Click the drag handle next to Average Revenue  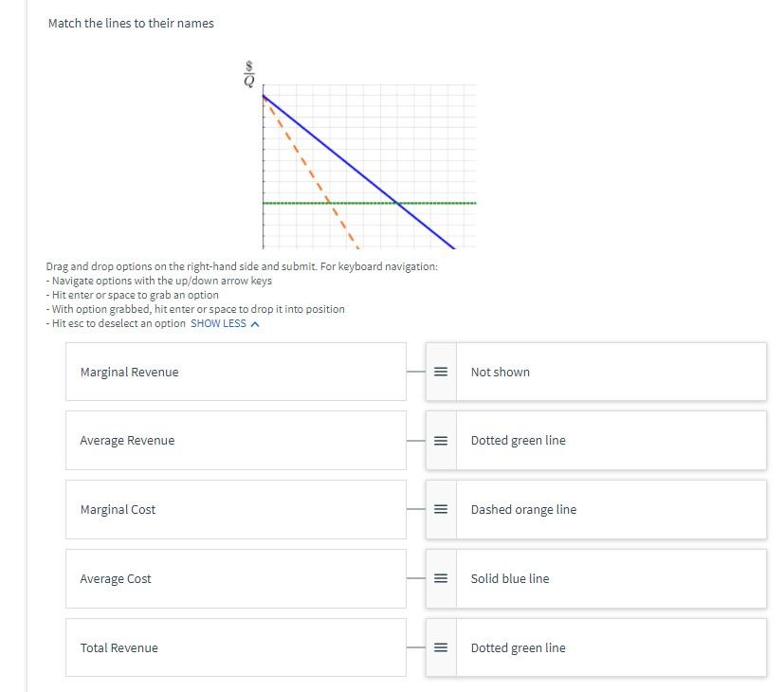pos(440,440)
